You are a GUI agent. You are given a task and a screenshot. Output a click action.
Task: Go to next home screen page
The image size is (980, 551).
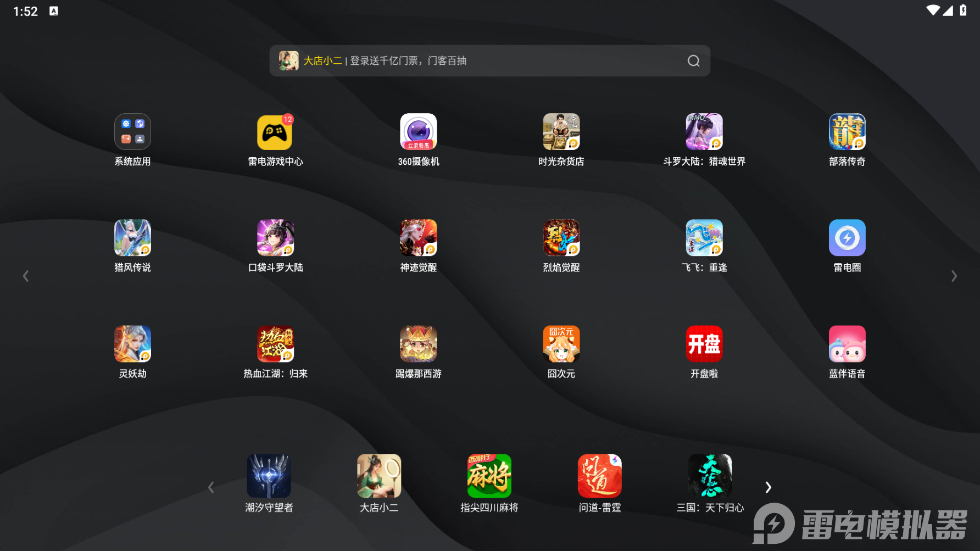click(954, 276)
